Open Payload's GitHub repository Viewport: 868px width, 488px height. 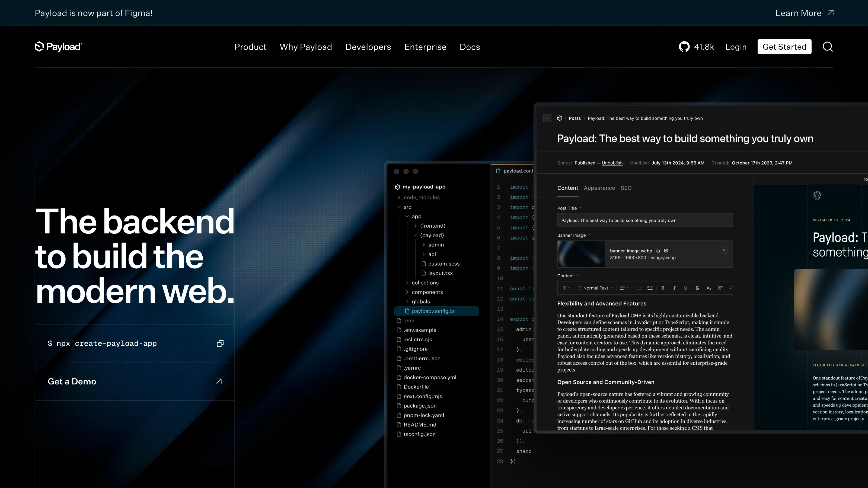tap(684, 46)
